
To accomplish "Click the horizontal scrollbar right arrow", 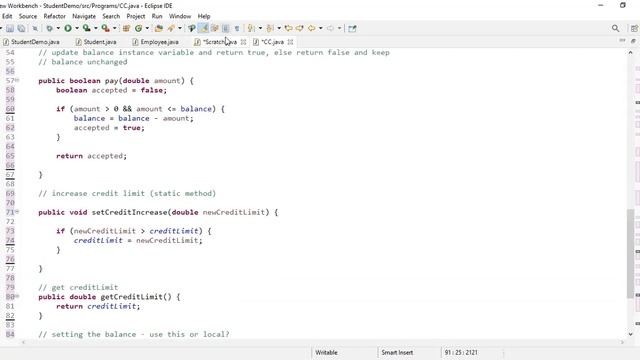I will pos(622,342).
